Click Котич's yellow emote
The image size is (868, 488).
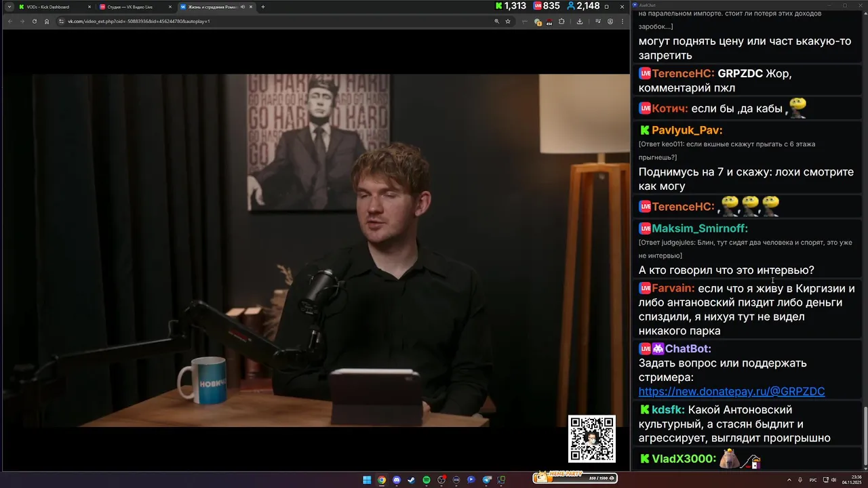coord(797,107)
